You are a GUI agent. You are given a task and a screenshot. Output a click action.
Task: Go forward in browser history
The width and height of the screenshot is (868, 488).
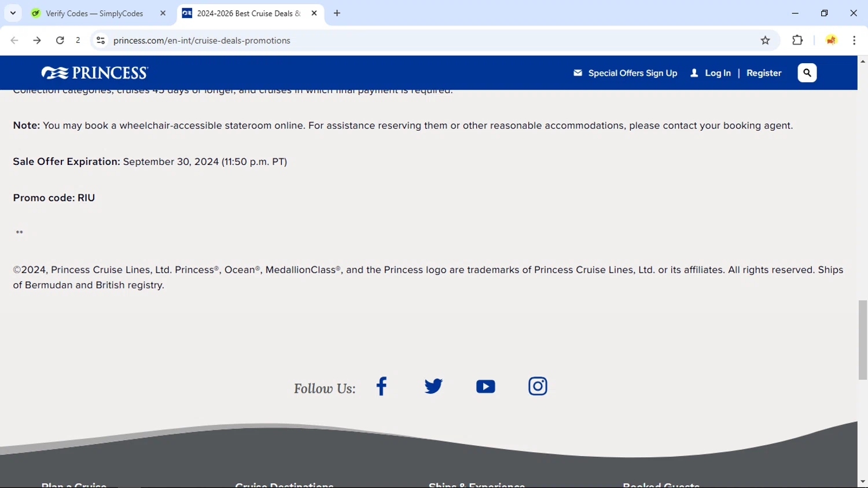click(x=37, y=41)
